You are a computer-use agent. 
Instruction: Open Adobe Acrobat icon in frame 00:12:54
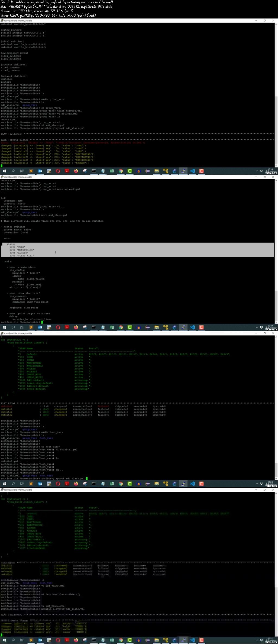pyautogui.click(x=67, y=640)
